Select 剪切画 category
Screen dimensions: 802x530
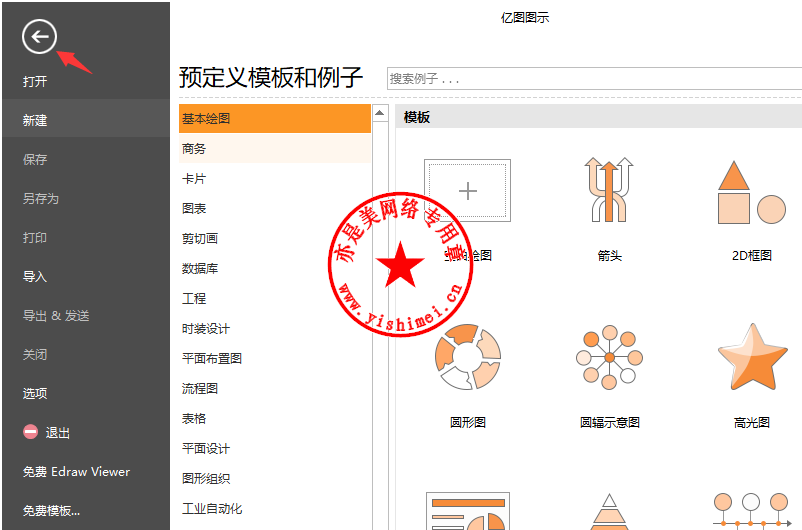click(200, 238)
